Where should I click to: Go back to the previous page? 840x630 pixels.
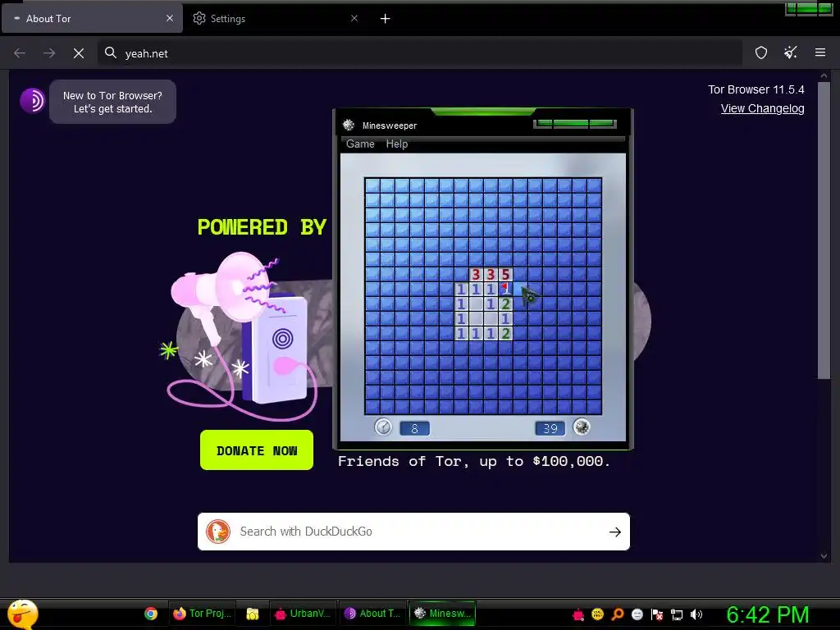pos(20,53)
